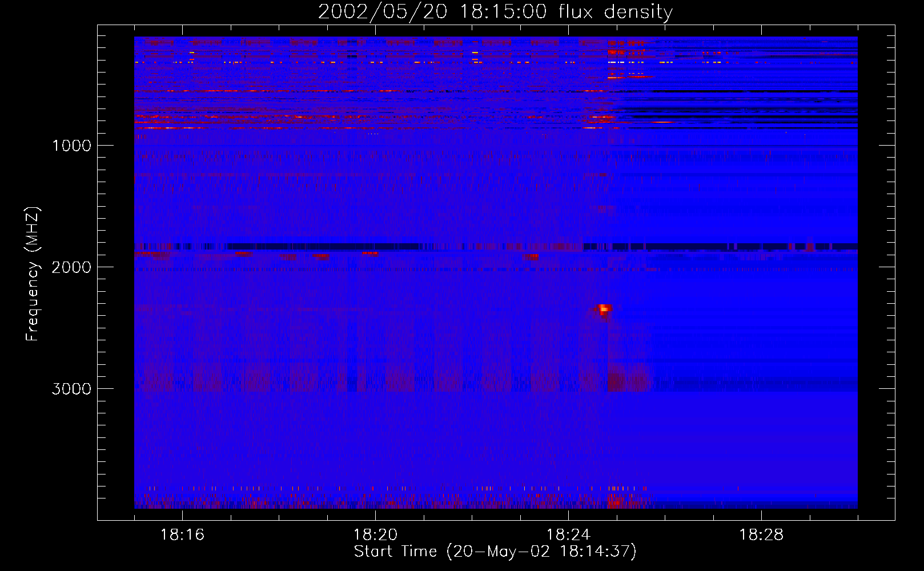Click the 1000 frequency tick label

click(x=72, y=146)
